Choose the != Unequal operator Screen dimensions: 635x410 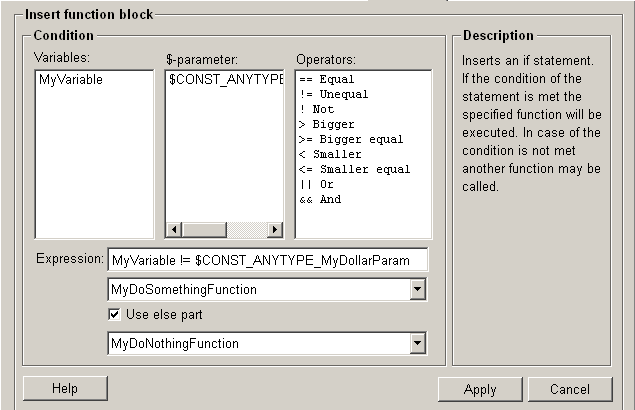coord(333,94)
